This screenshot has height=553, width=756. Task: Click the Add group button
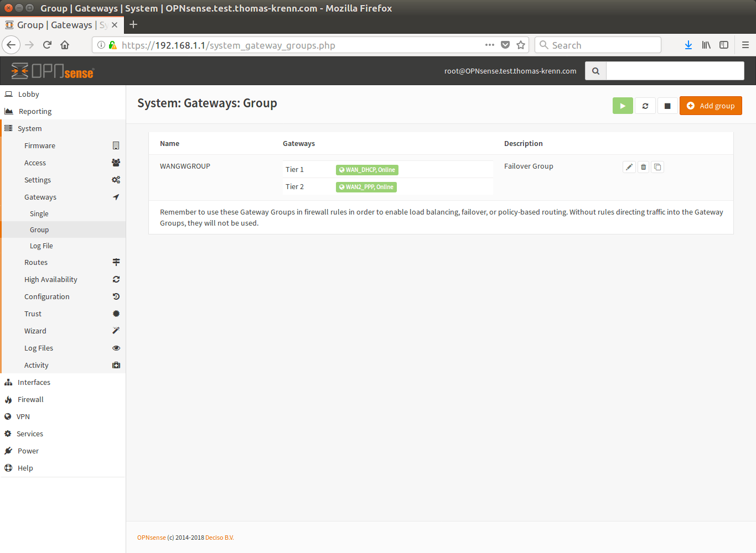click(x=711, y=106)
